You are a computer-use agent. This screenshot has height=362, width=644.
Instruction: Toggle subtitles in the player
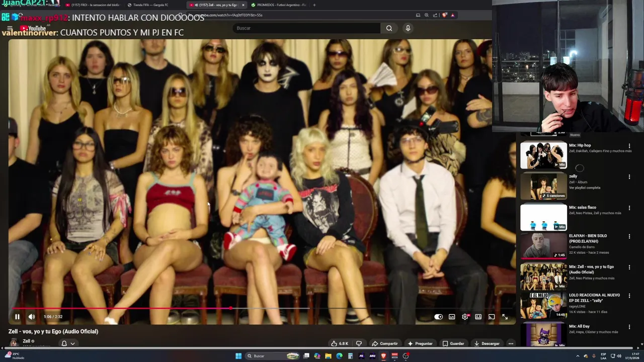coord(452,317)
